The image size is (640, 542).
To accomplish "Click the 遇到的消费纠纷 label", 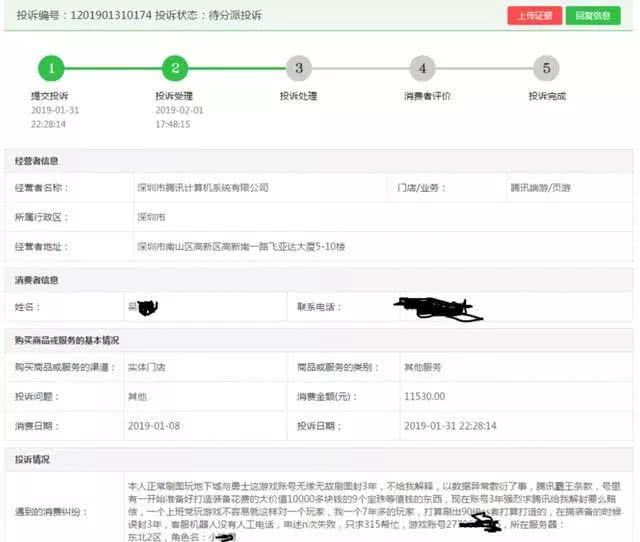I will tap(51, 511).
